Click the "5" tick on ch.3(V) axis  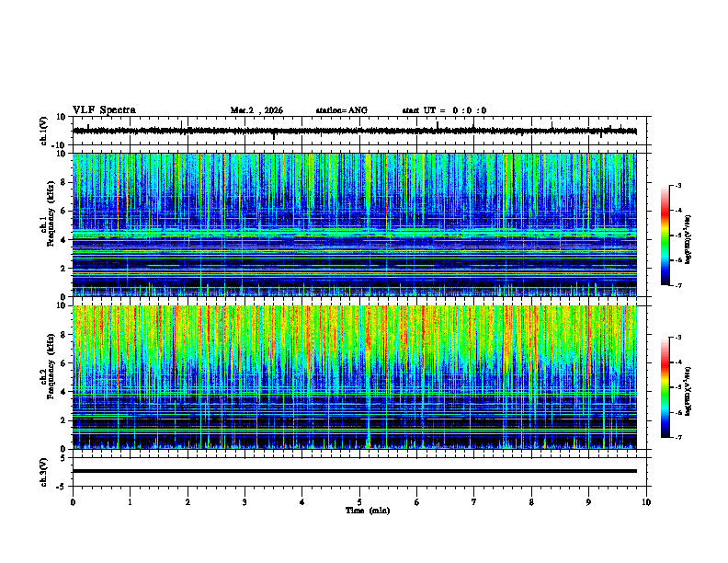click(63, 458)
